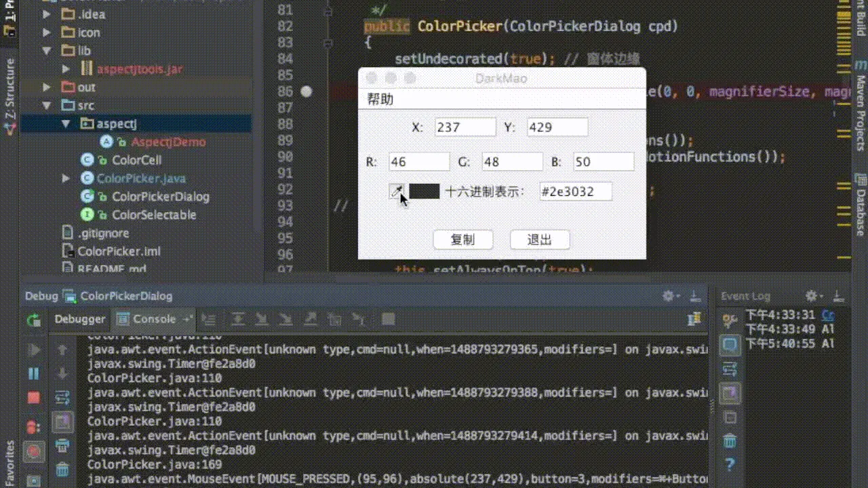Open debug panel settings gear

pos(669,296)
